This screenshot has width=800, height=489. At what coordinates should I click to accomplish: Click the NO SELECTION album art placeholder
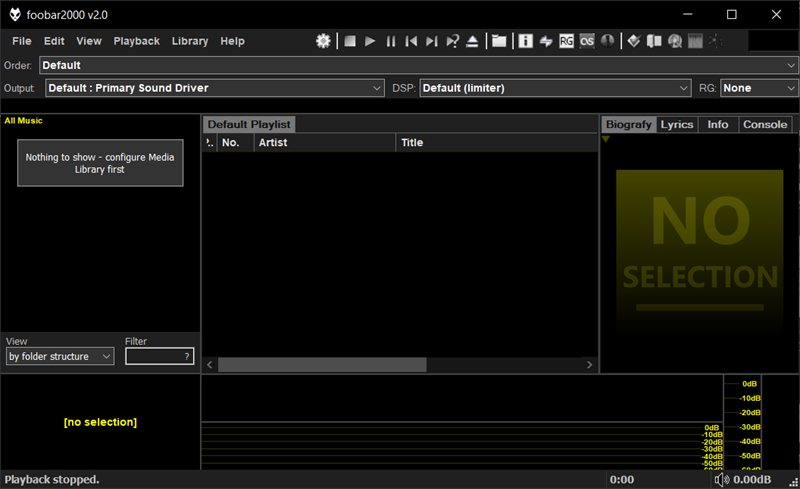tap(699, 250)
